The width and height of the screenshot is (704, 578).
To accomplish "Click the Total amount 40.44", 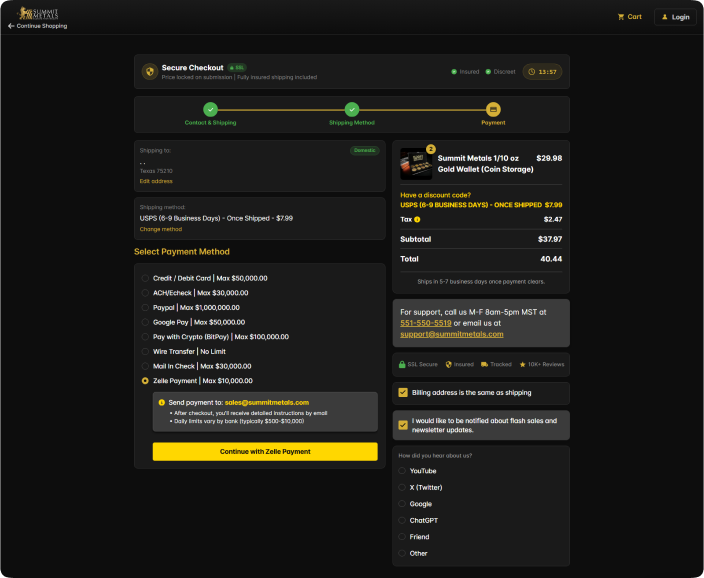I will [x=551, y=259].
